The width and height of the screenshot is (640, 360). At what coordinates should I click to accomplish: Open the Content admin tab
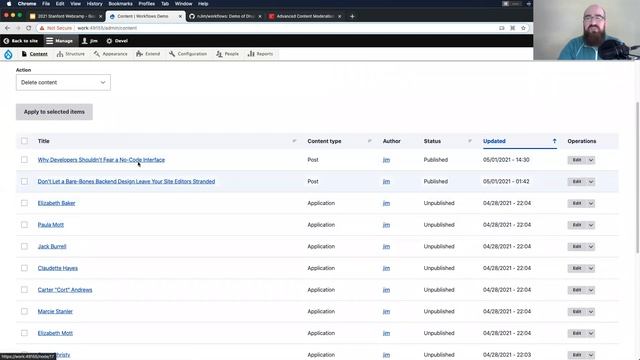pos(35,54)
